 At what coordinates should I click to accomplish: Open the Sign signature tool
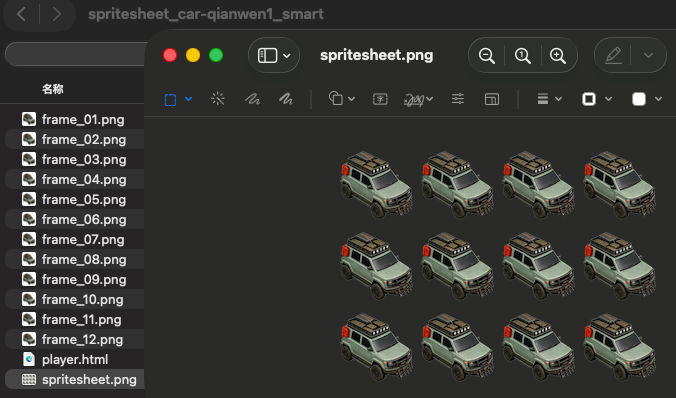point(414,100)
